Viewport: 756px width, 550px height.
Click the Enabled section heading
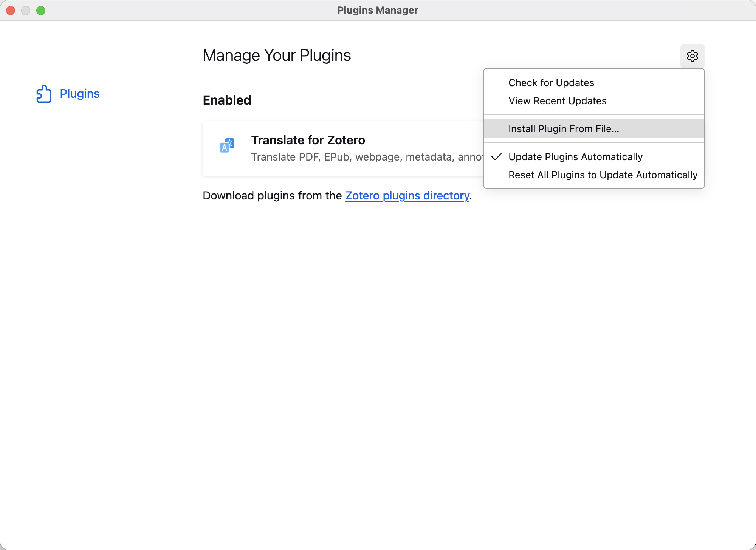click(x=227, y=100)
